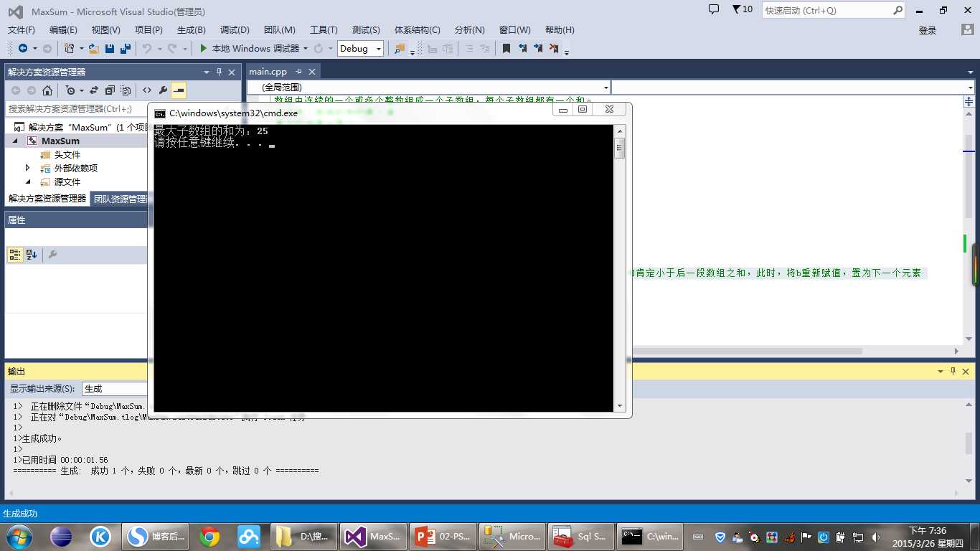980x551 pixels.
Task: Go to the next bookmark icon
Action: click(x=538, y=49)
